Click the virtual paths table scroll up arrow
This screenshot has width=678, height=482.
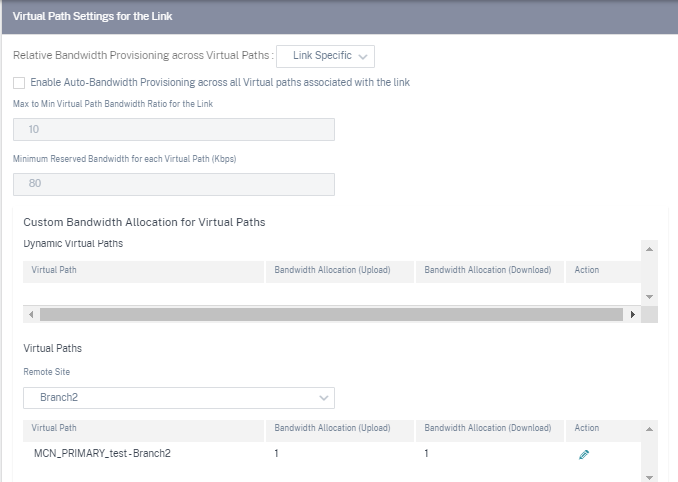coord(649,429)
